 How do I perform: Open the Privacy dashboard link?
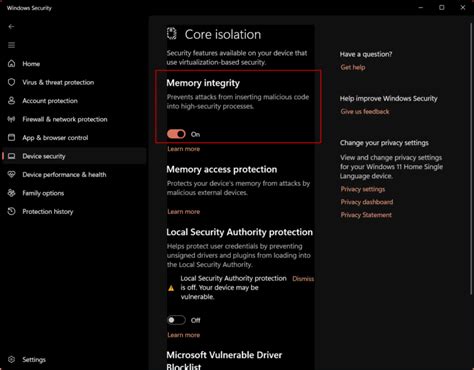click(367, 202)
